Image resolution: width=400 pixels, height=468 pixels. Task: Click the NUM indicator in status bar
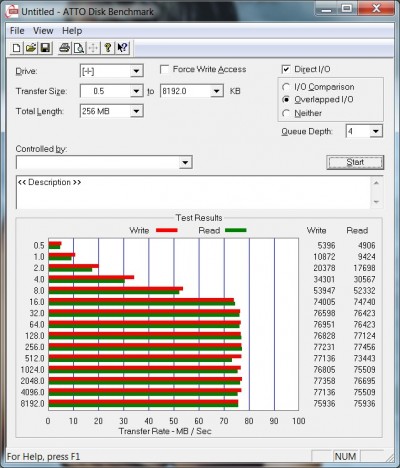click(x=345, y=457)
